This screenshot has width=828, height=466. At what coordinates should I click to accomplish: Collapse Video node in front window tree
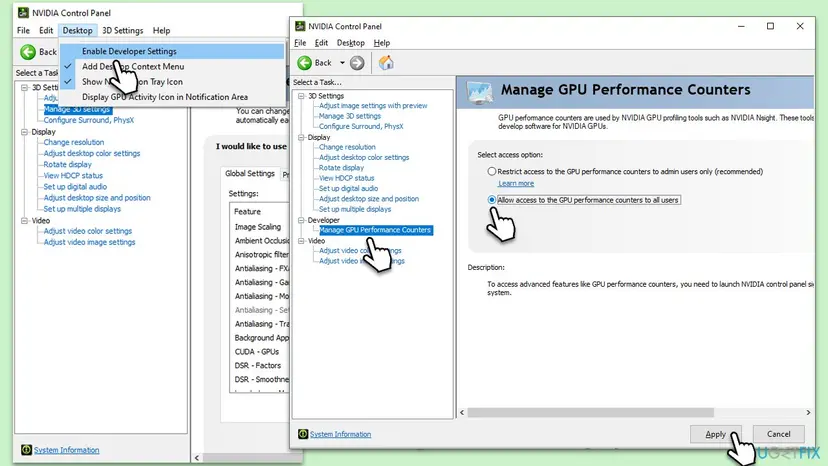pyautogui.click(x=301, y=240)
